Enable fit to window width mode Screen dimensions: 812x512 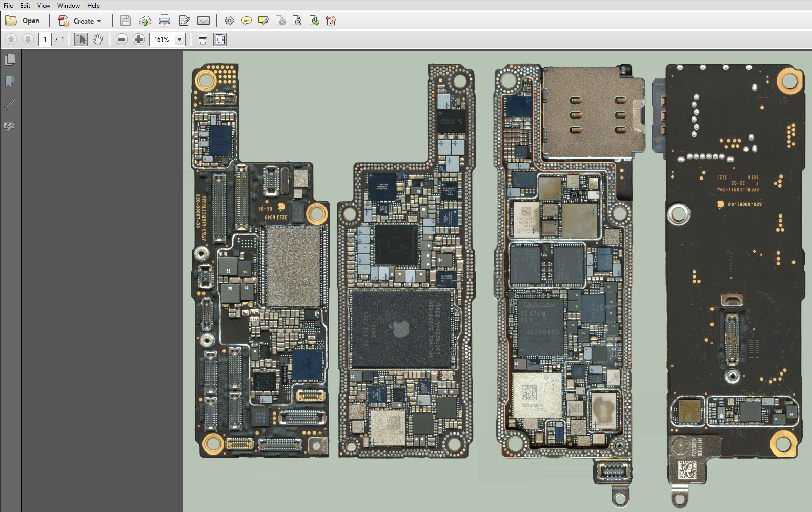203,40
